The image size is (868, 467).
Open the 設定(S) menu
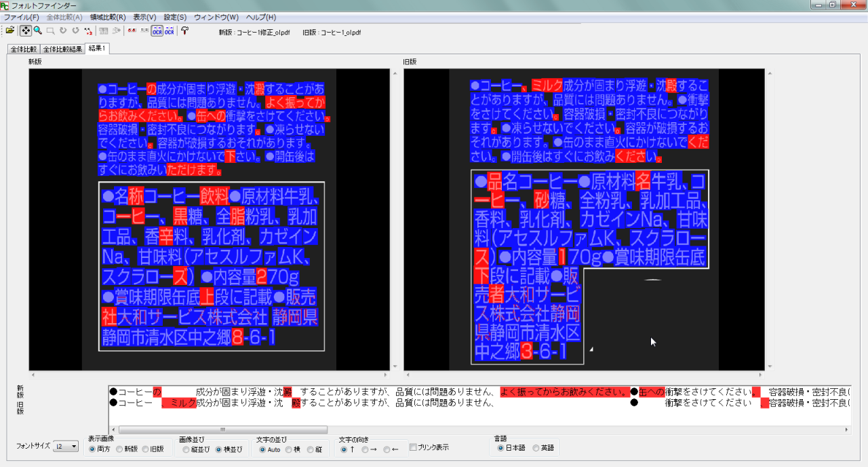(176, 17)
